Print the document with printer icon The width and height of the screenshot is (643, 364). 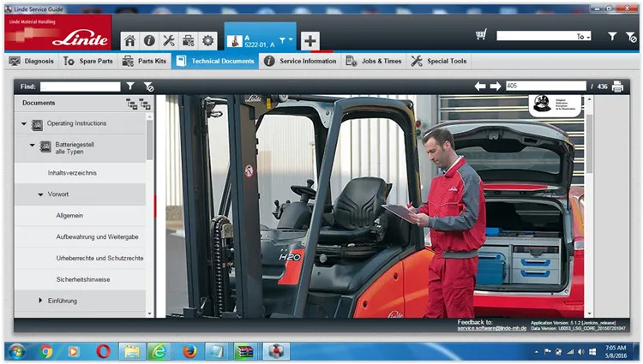[617, 87]
